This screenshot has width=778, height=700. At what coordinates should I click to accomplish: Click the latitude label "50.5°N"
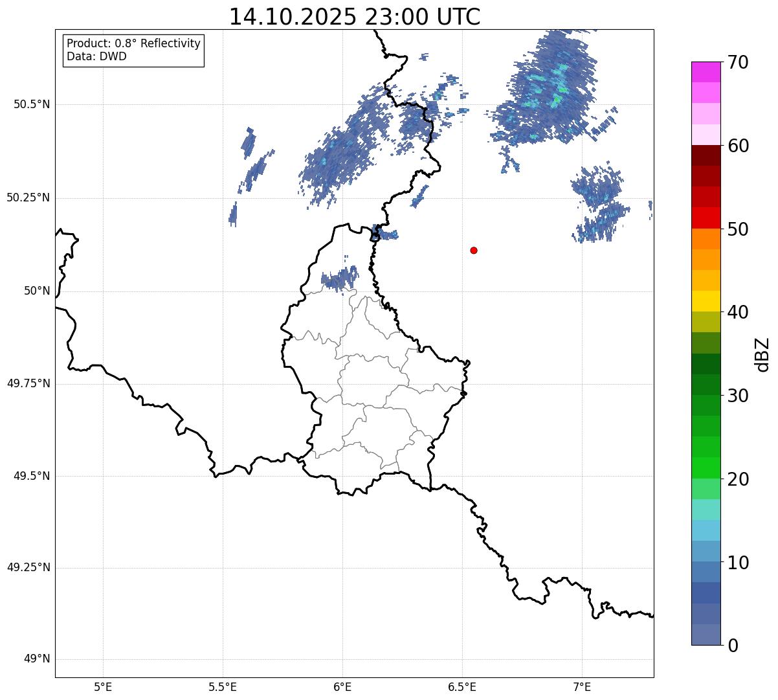pyautogui.click(x=32, y=104)
